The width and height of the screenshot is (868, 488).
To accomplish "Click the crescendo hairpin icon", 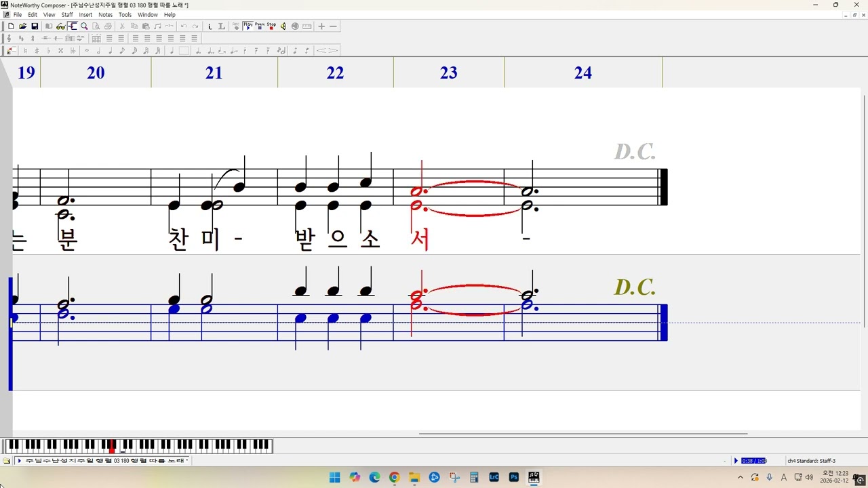I will tap(321, 51).
